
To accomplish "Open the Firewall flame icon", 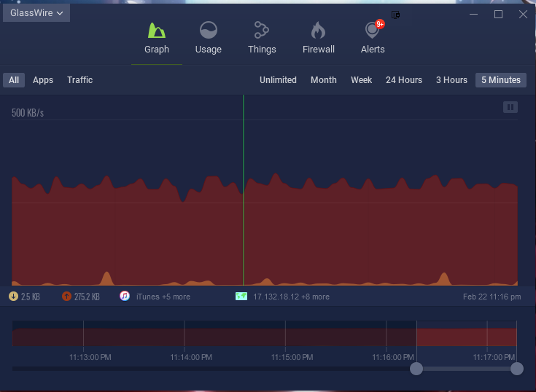I will [x=318, y=31].
